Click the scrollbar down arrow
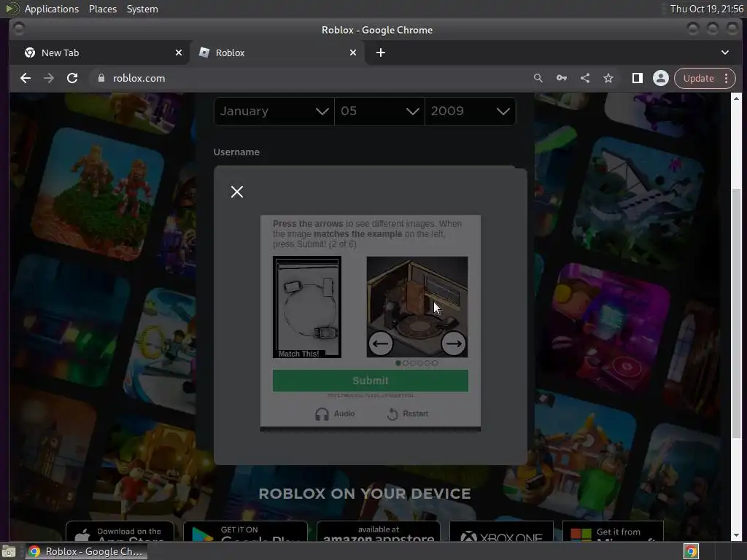 [737, 535]
